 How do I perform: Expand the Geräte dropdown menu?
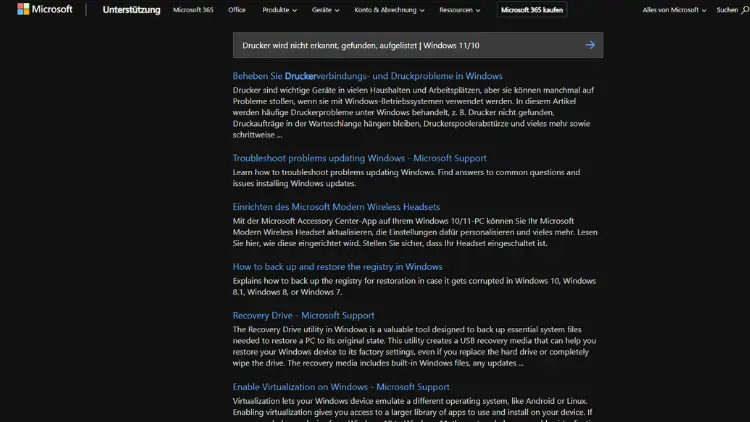tap(325, 10)
